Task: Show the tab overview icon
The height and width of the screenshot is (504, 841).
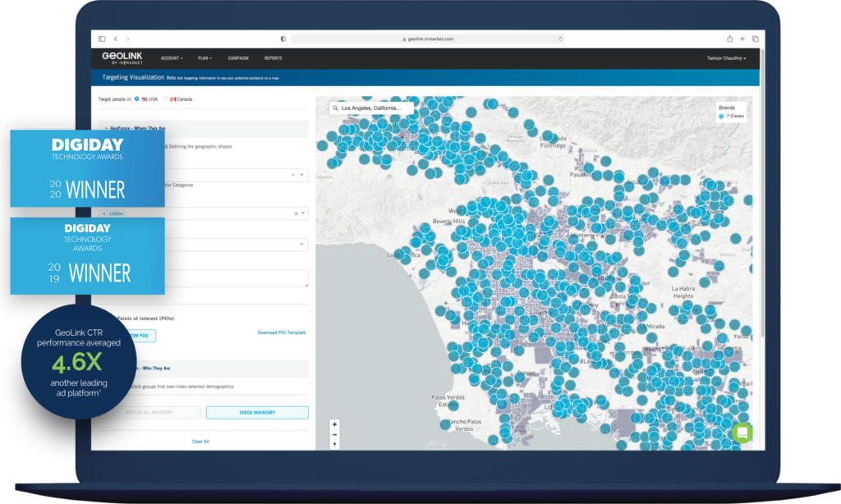Action: pyautogui.click(x=756, y=39)
